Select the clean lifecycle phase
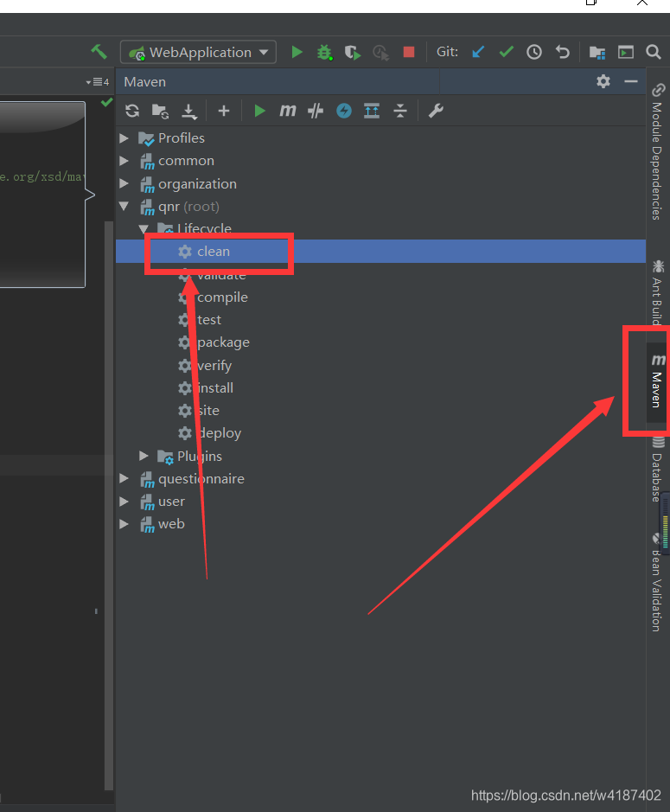 tap(380, 251)
